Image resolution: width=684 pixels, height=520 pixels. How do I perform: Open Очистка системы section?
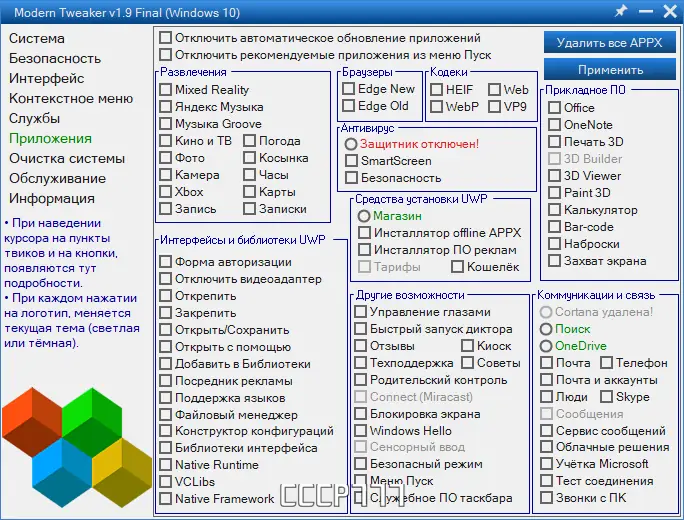67,159
